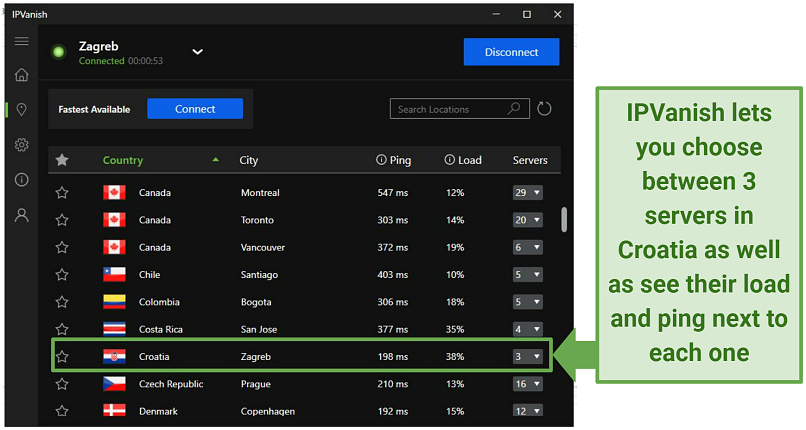Favorite the Vancouver server with the star
Image resolution: width=806 pixels, height=430 pixels.
62,247
